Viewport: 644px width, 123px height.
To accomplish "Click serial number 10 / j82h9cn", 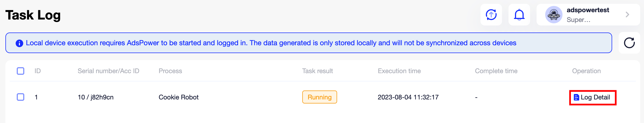I will [96, 97].
